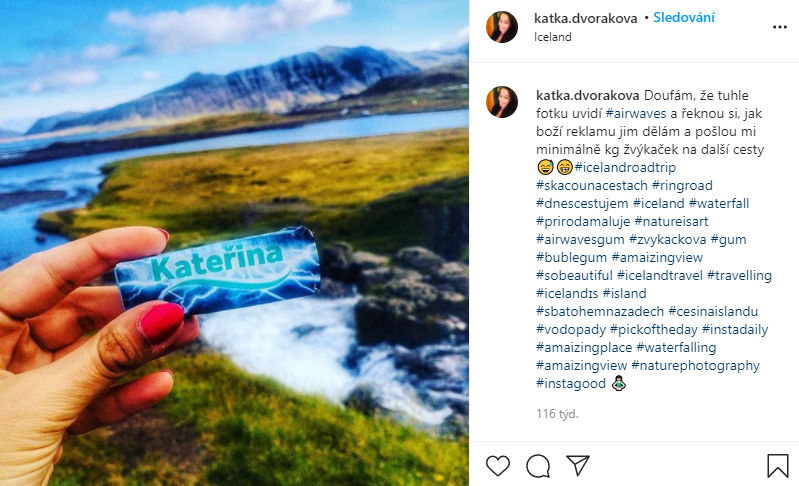Click the Iceland gum photo
The height and width of the screenshot is (486, 799).
click(234, 243)
